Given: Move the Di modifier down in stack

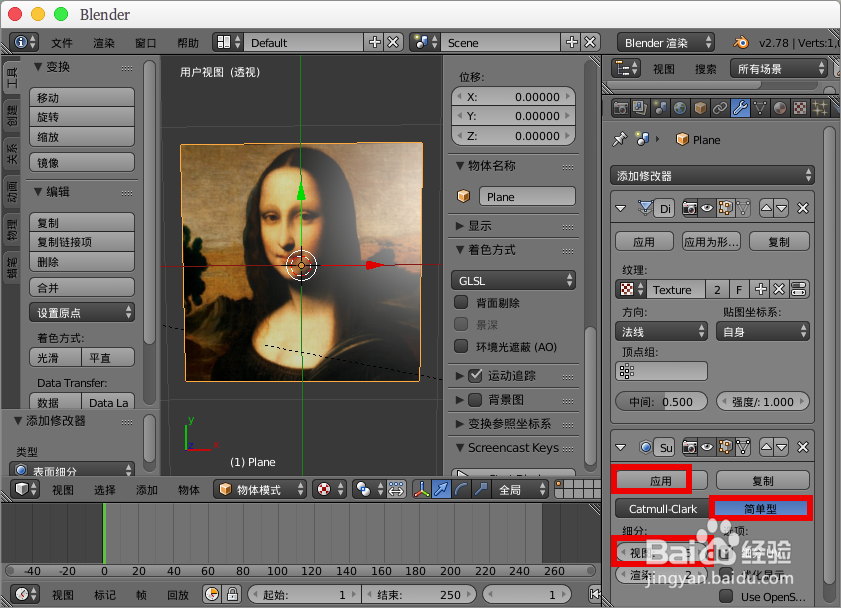Looking at the screenshot, I should point(781,208).
